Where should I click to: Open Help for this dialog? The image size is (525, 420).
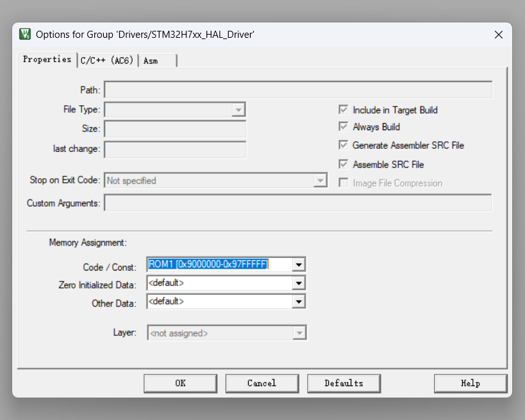tap(471, 383)
